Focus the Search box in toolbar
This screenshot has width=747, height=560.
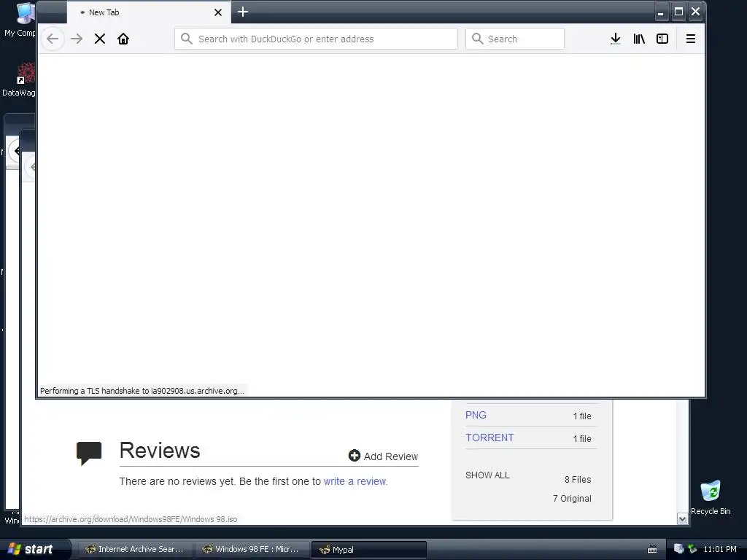pyautogui.click(x=515, y=39)
